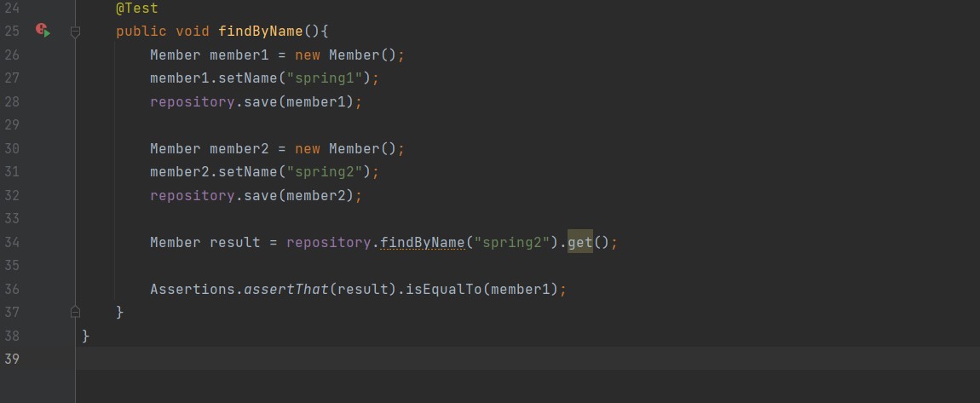This screenshot has height=403, width=980.
Task: Click the findByName method name in its declaration
Action: pyautogui.click(x=261, y=32)
